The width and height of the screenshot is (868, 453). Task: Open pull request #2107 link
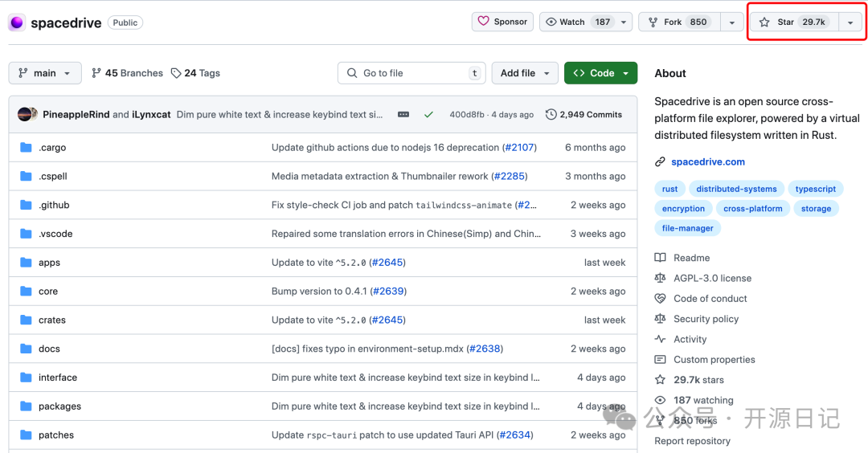click(519, 147)
